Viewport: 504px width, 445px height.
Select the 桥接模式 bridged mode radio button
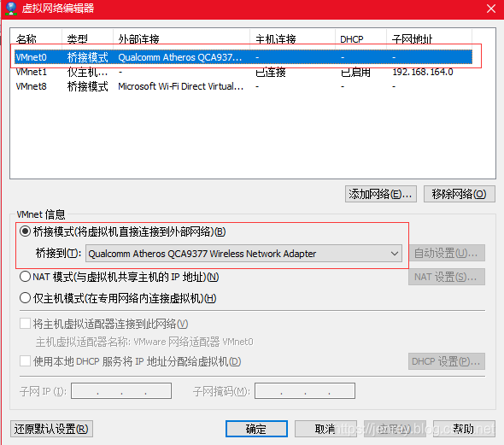pyautogui.click(x=25, y=231)
